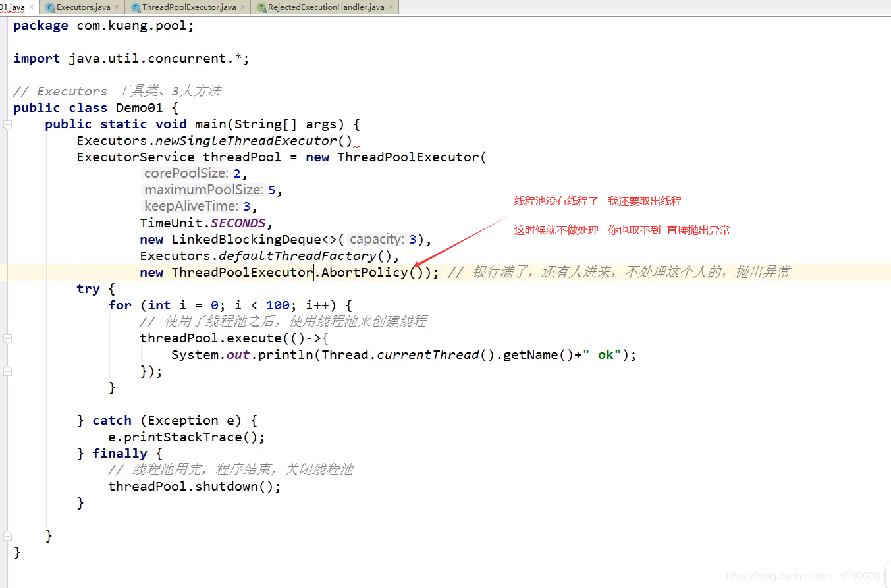Select the RejectedExecutionHandler.java tab

326,7
